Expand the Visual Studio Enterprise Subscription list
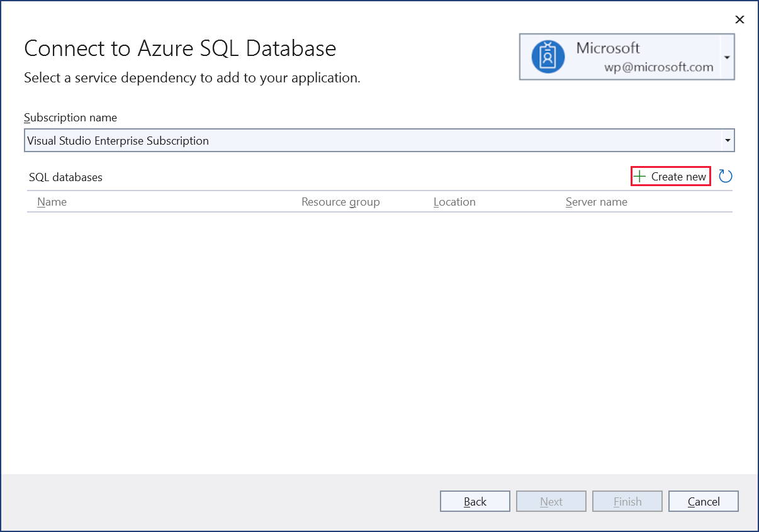759x532 pixels. point(727,140)
